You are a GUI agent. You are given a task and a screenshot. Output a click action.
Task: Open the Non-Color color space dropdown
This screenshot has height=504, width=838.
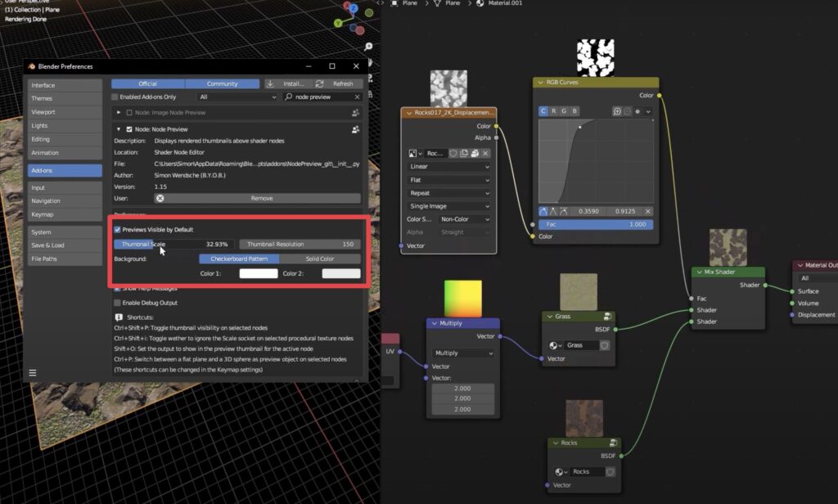464,219
